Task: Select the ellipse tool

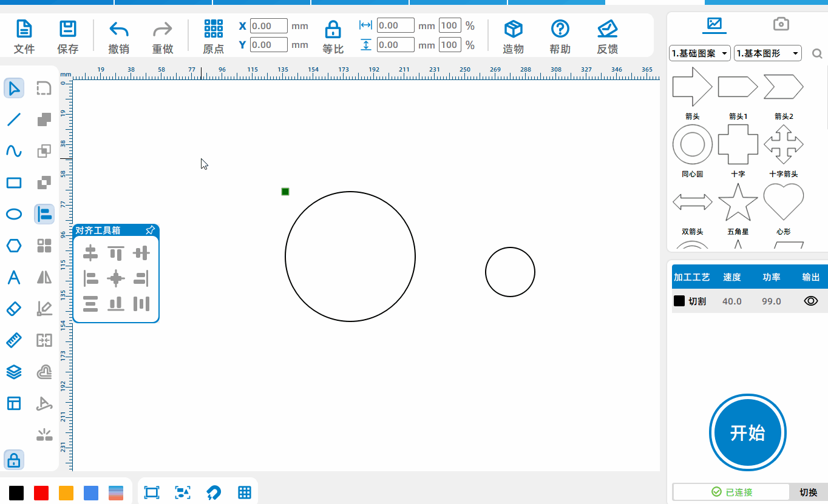Action: (x=14, y=214)
